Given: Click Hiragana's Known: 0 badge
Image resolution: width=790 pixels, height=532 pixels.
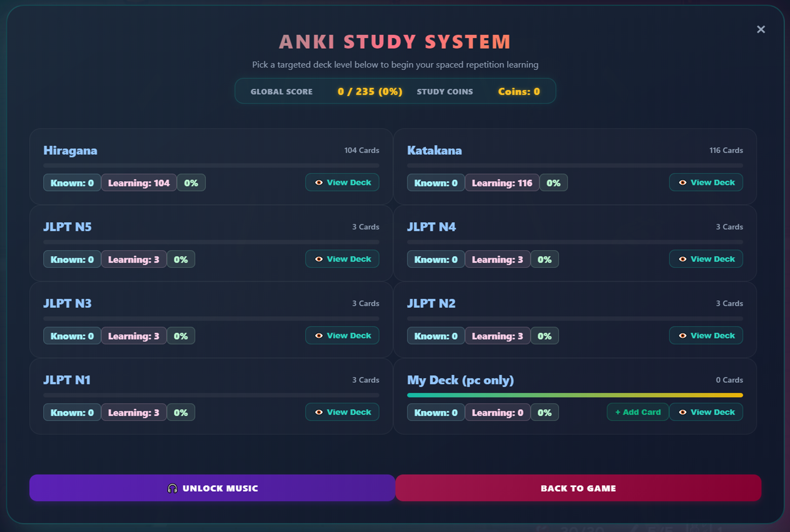Looking at the screenshot, I should 72,183.
